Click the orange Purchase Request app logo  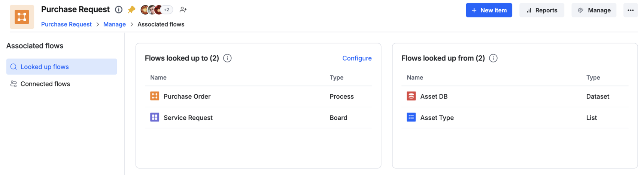point(22,17)
